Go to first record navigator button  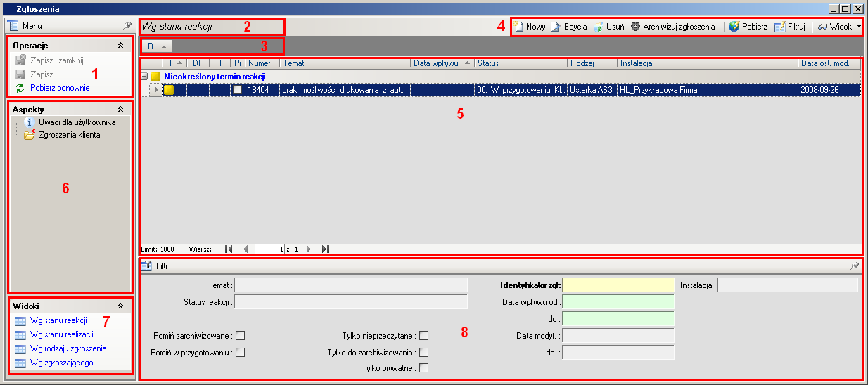point(228,249)
